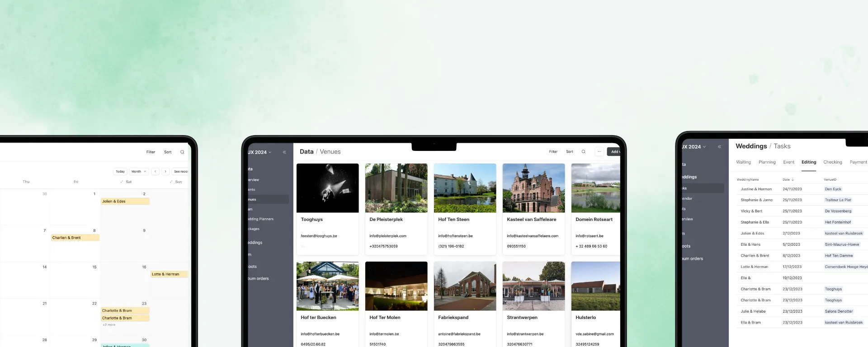Click the Hof Ten Damme venue tag

839,256
